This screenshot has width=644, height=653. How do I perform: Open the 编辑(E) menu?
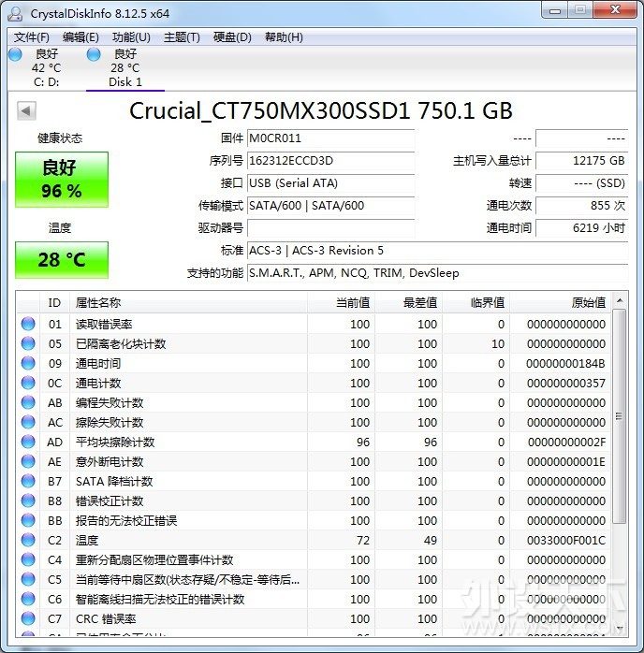click(80, 37)
